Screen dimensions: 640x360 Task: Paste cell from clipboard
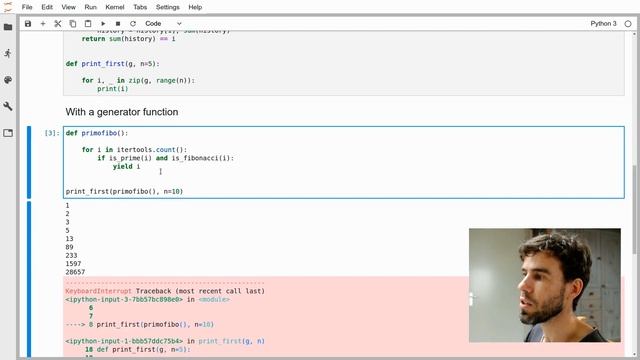pos(88,24)
